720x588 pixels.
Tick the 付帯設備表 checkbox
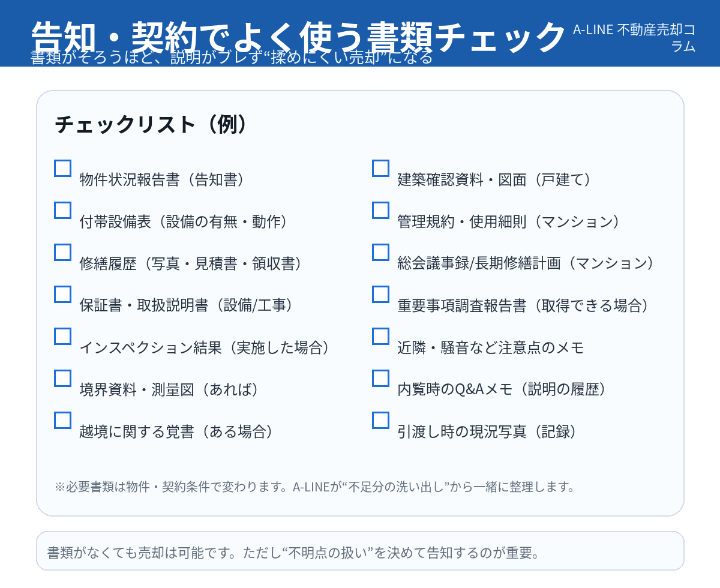[x=63, y=210]
